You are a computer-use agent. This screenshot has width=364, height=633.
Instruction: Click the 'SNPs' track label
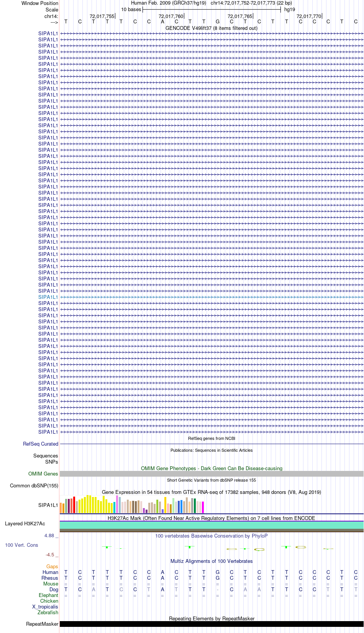pos(52,462)
